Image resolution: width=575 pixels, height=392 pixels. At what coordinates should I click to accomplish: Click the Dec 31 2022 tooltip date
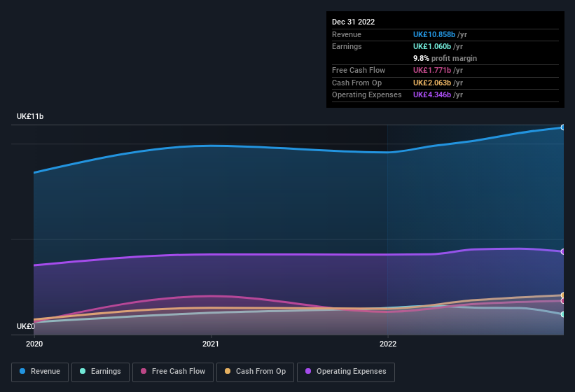pos(353,22)
